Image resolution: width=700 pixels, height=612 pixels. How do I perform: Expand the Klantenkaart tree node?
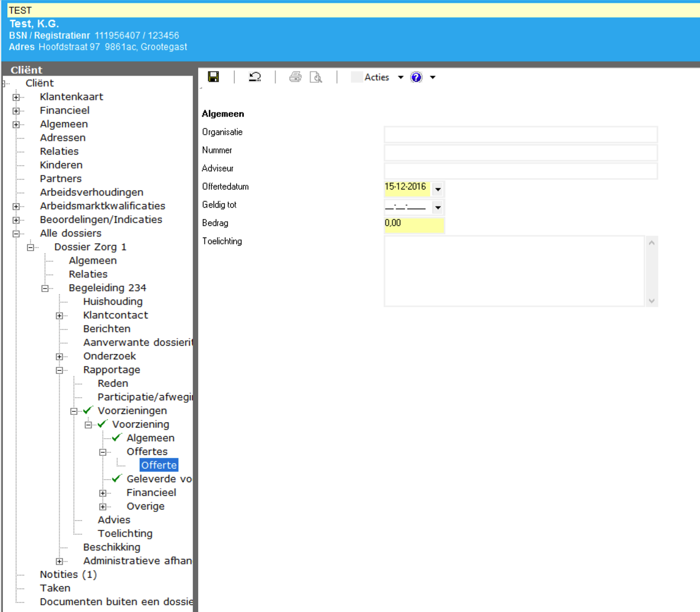tap(16, 97)
